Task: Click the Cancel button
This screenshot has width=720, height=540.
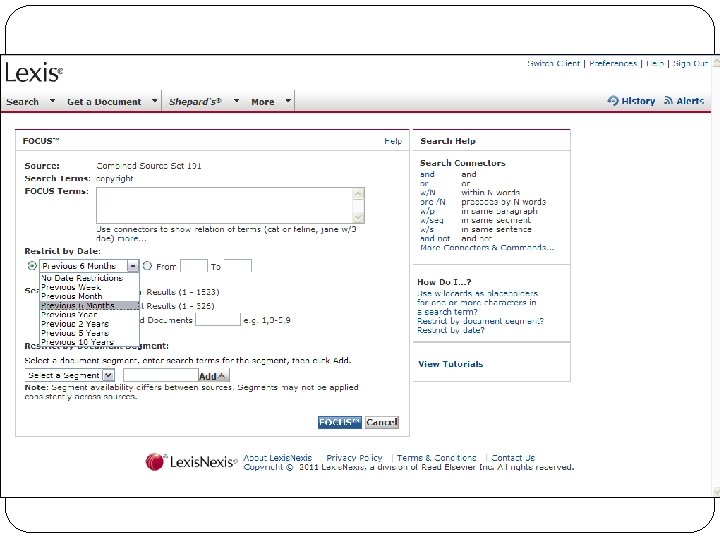Action: point(382,422)
